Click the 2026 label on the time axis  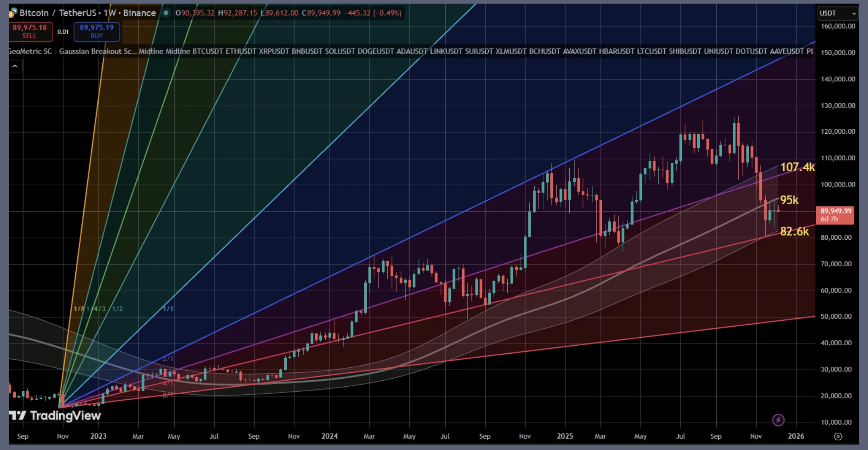pos(796,436)
